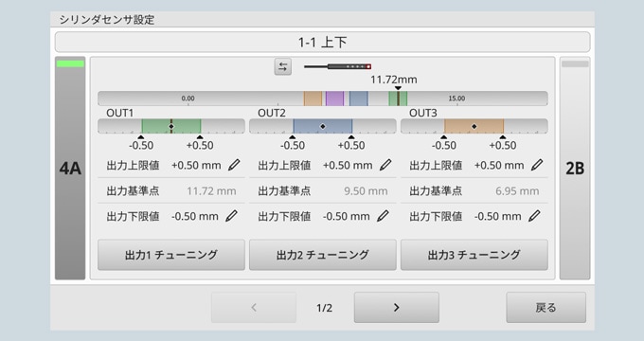This screenshot has height=341, width=644.
Task: Click OUT1 upper limit value +0.50 mm
Action: [196, 165]
